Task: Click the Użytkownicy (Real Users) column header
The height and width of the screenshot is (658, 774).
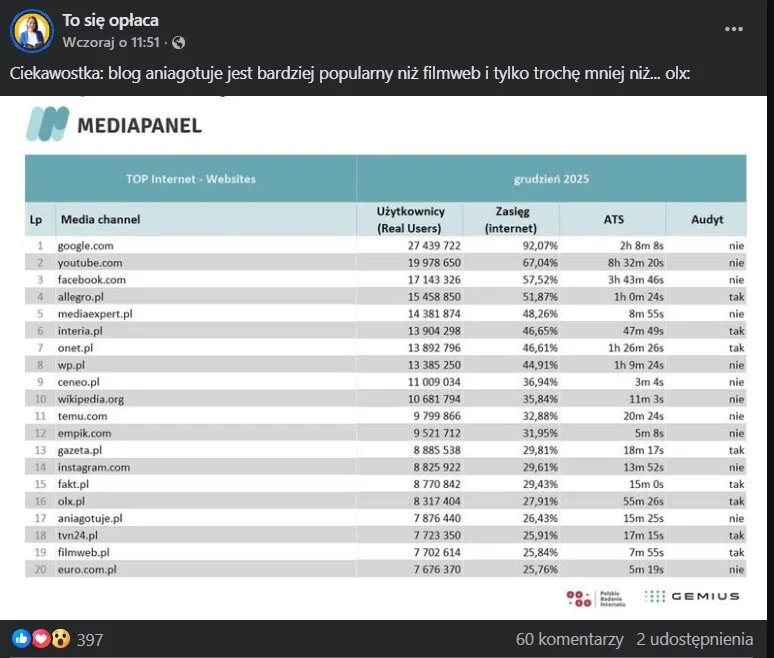Action: tap(418, 219)
